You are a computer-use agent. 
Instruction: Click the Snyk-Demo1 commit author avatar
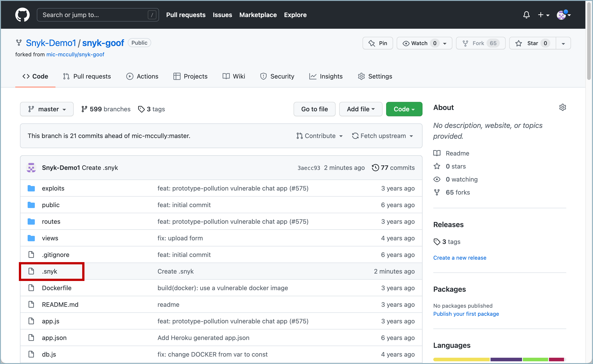click(31, 168)
